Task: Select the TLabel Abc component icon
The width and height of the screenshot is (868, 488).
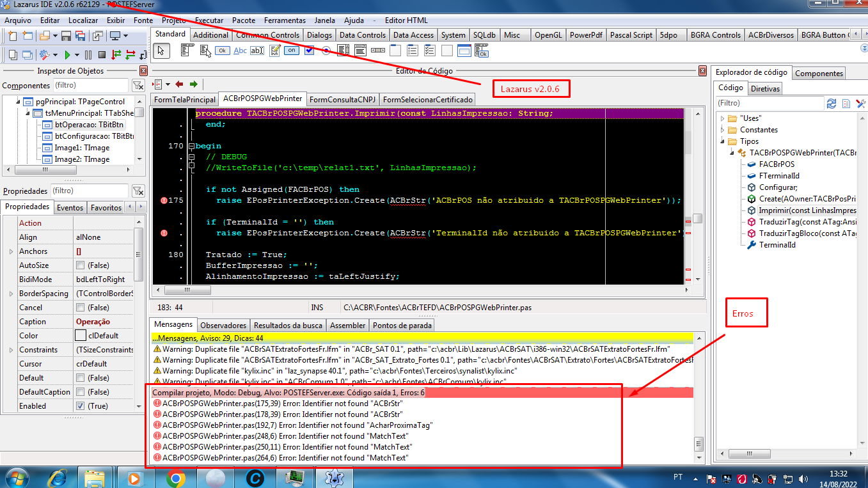Action: pyautogui.click(x=241, y=51)
